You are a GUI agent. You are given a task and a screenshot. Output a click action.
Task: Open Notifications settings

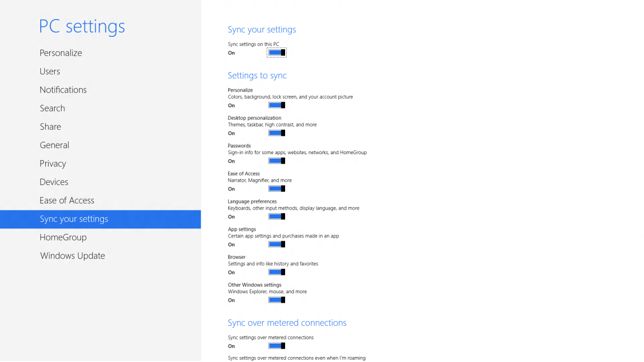(63, 89)
